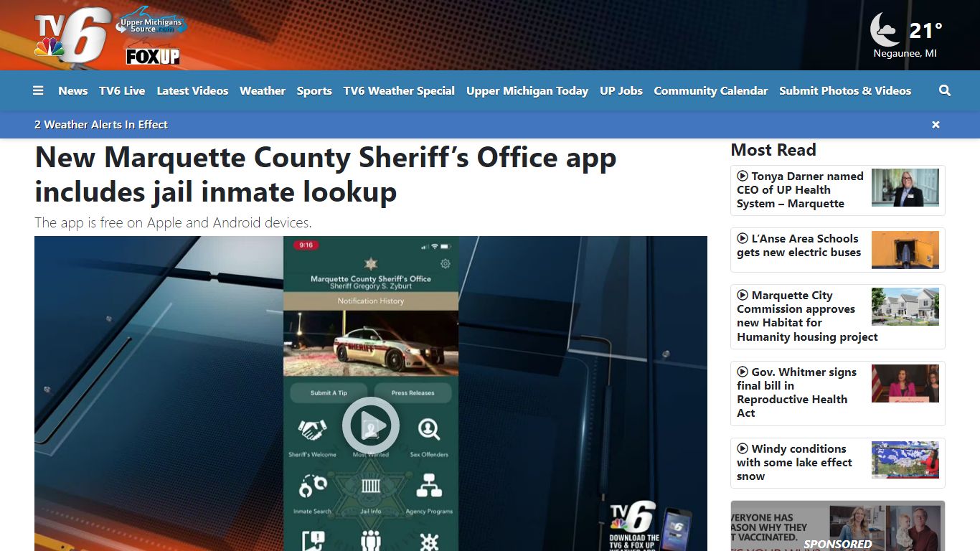The height and width of the screenshot is (551, 980).
Task: Click the electric buses story thumbnail
Action: (905, 250)
